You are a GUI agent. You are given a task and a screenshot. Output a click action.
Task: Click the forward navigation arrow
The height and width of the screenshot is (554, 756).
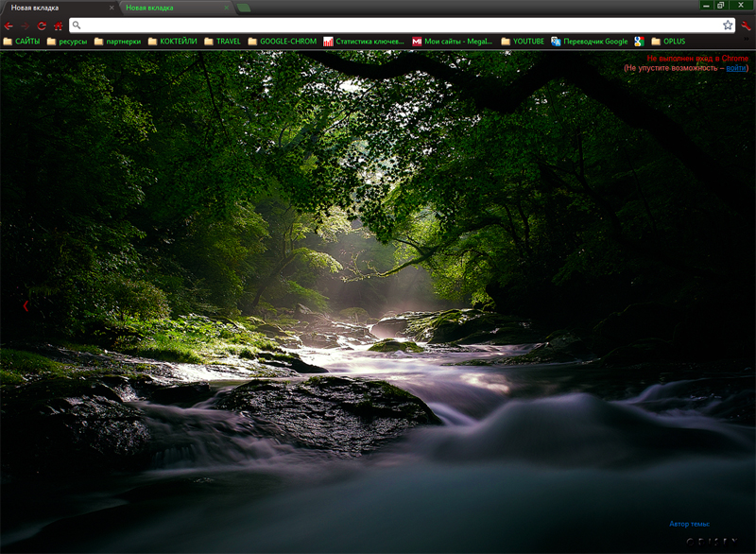(26, 26)
